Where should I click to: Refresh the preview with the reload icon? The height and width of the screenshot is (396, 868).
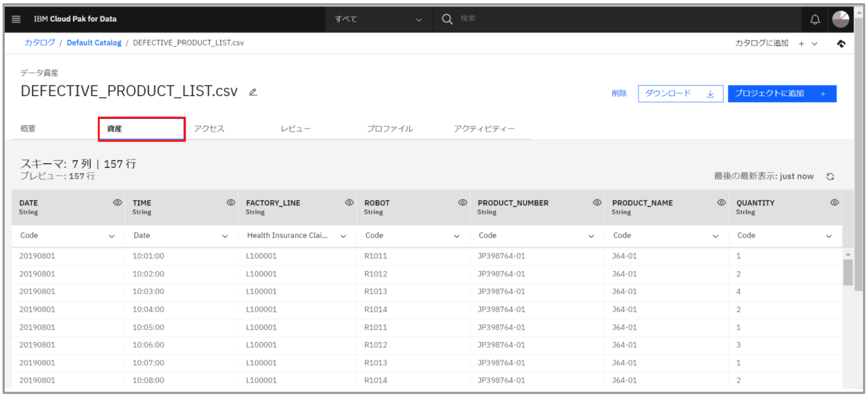coord(830,177)
